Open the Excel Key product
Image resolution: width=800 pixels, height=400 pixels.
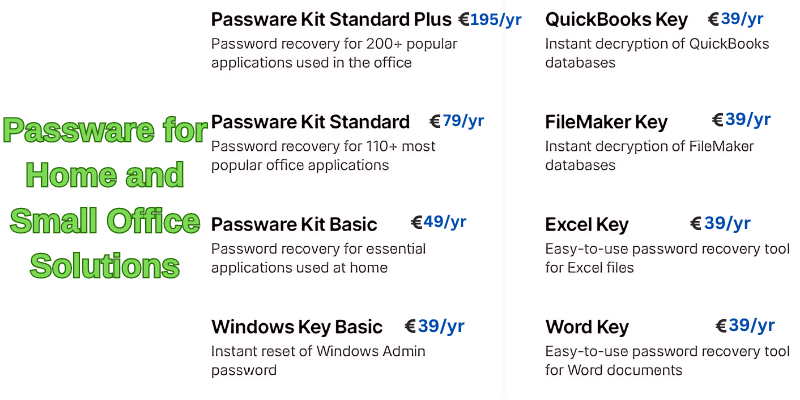[587, 224]
